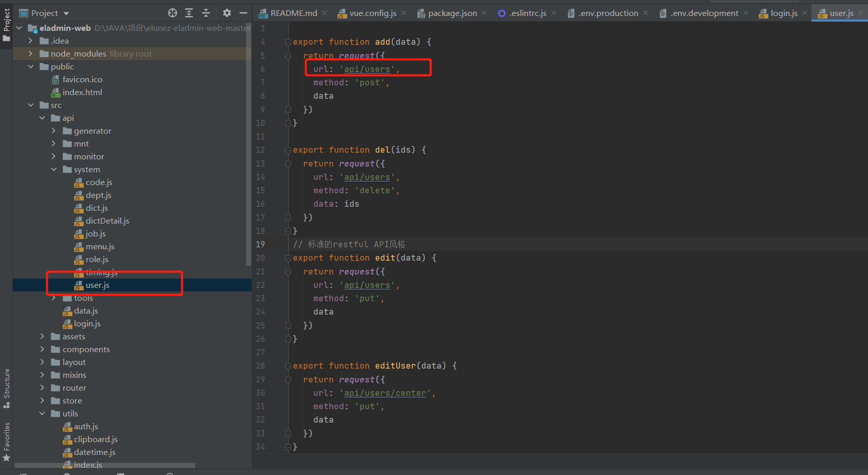Close the .env.production tab
868x475 pixels.
(646, 13)
